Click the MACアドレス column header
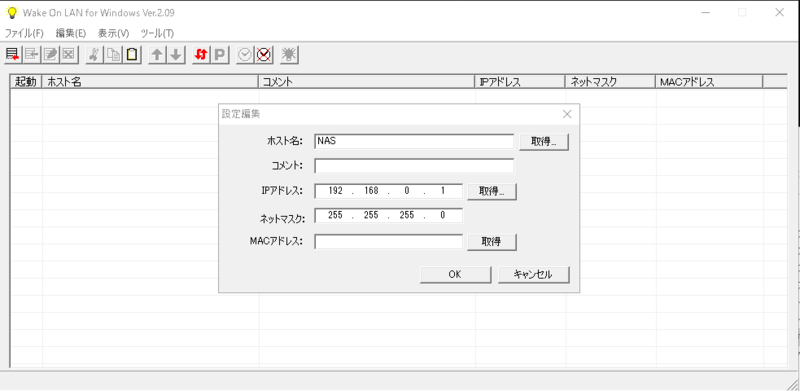 pos(709,82)
